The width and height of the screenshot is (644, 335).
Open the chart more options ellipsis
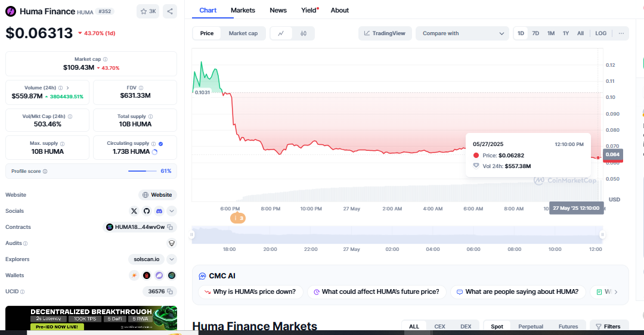pos(621,33)
